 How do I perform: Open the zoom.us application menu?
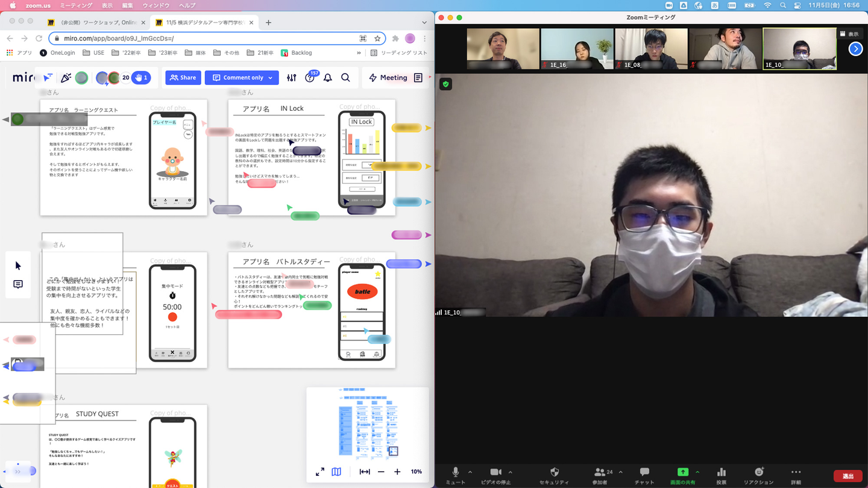pyautogui.click(x=38, y=5)
